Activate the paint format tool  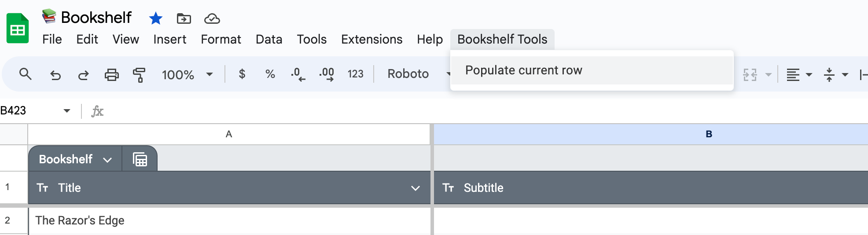click(x=139, y=75)
